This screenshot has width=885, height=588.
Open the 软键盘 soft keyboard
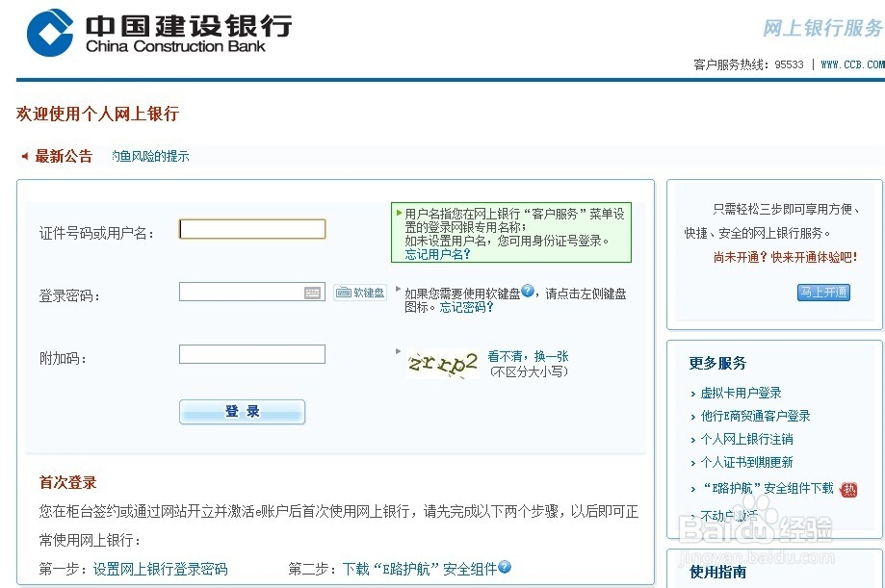point(359,293)
